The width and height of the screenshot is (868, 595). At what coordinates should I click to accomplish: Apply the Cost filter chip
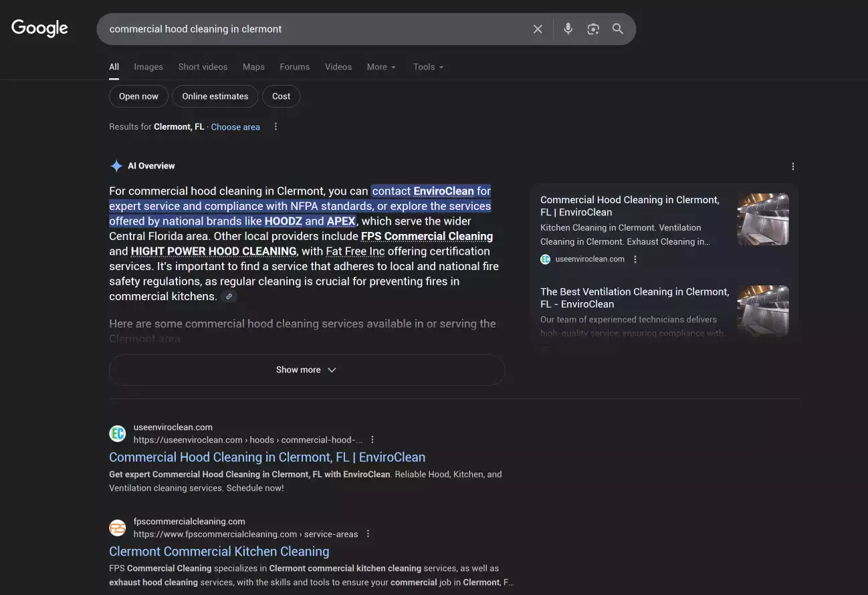[282, 96]
